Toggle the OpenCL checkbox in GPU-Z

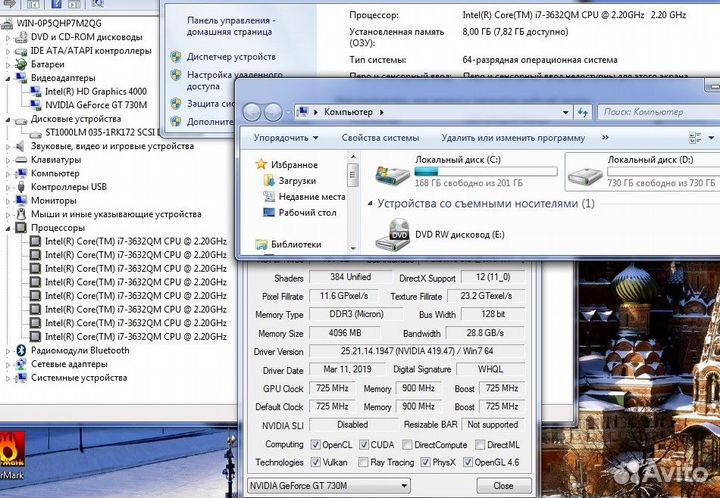tap(315, 444)
